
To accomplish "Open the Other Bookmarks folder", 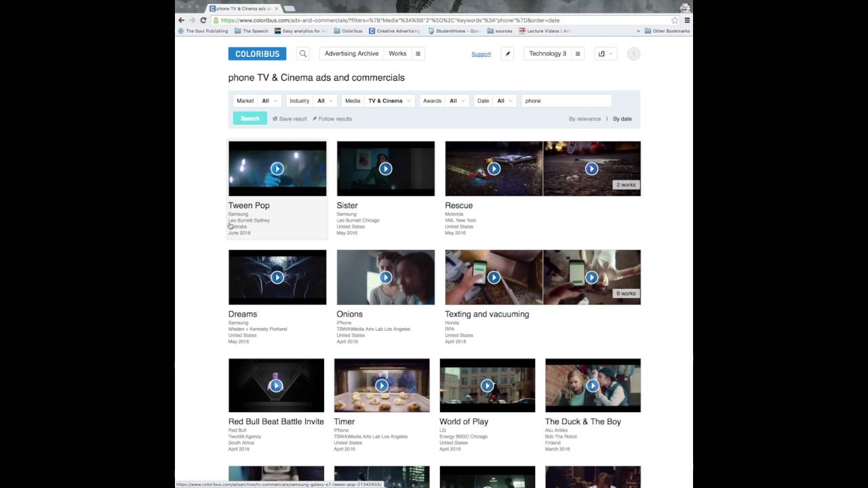I will pyautogui.click(x=667, y=31).
